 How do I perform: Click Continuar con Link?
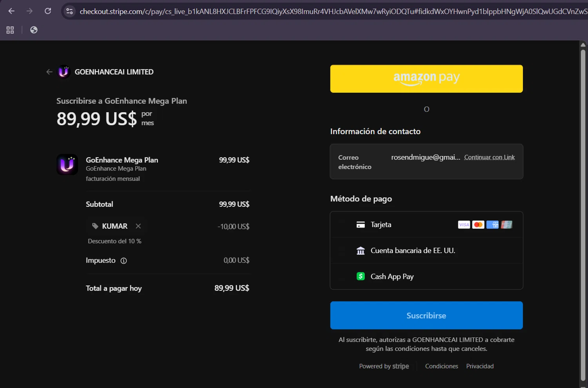pyautogui.click(x=489, y=157)
